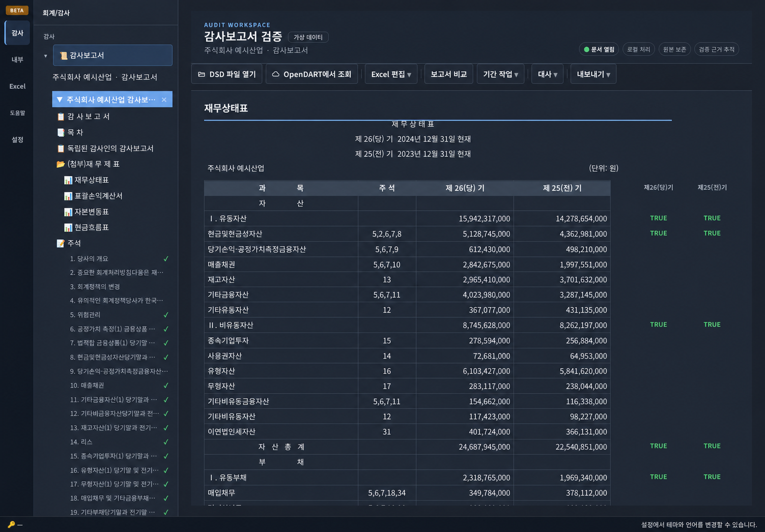765x532 pixels.
Task: Collapse the (첨부)재 무 제 표 folder
Action: 94,164
